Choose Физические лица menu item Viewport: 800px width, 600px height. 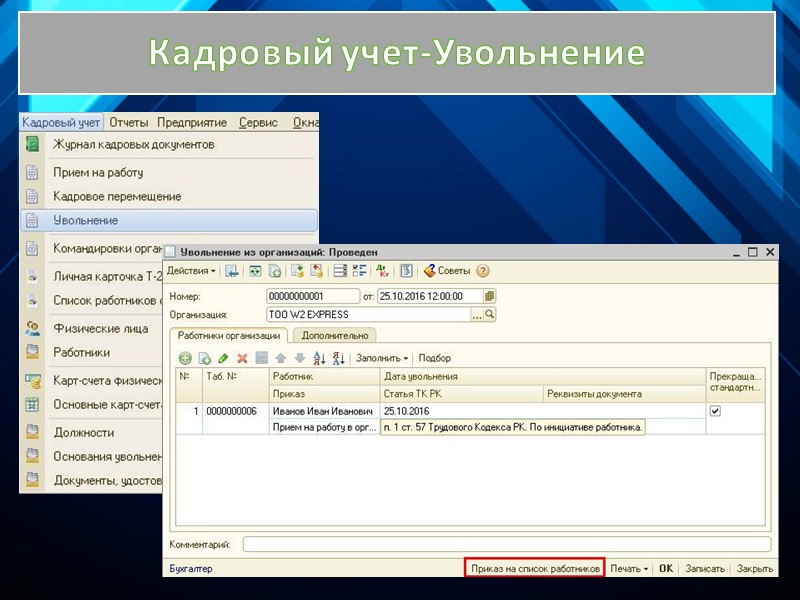click(101, 328)
